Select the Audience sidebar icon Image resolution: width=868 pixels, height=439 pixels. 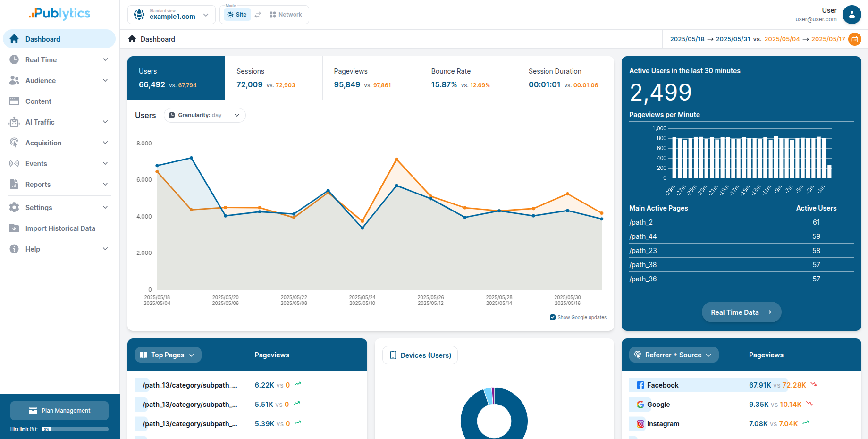pyautogui.click(x=14, y=80)
